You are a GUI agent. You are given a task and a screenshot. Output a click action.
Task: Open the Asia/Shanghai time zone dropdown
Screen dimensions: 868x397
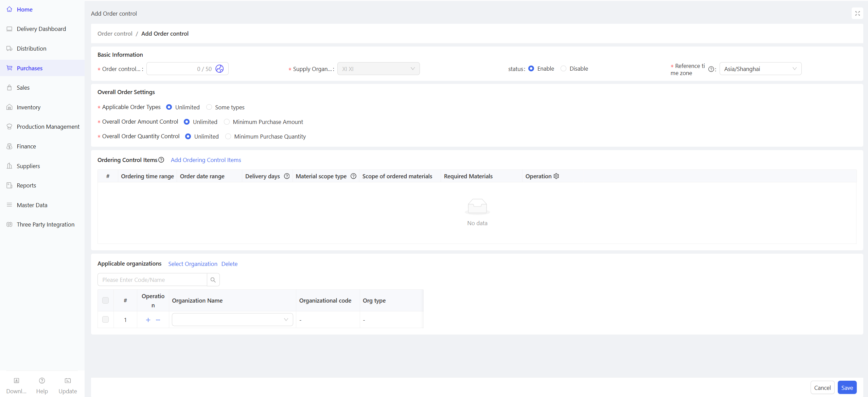(760, 69)
